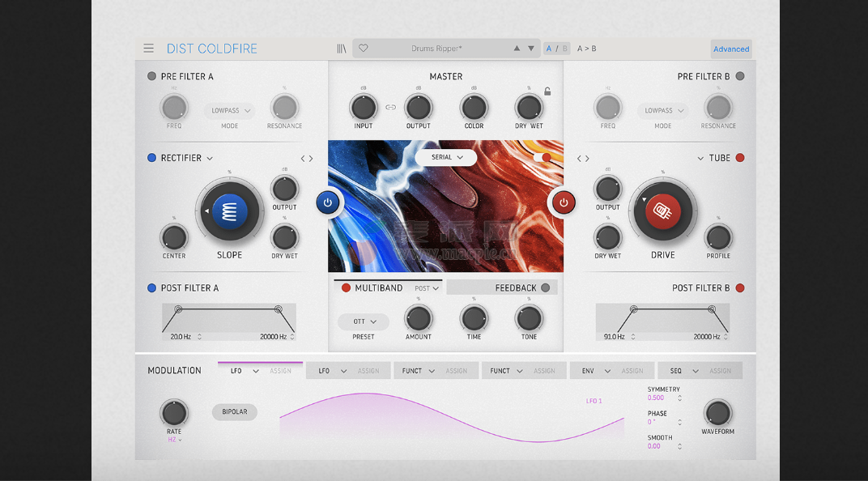This screenshot has height=481, width=868.
Task: Open the preset library browser icon
Action: tap(342, 48)
